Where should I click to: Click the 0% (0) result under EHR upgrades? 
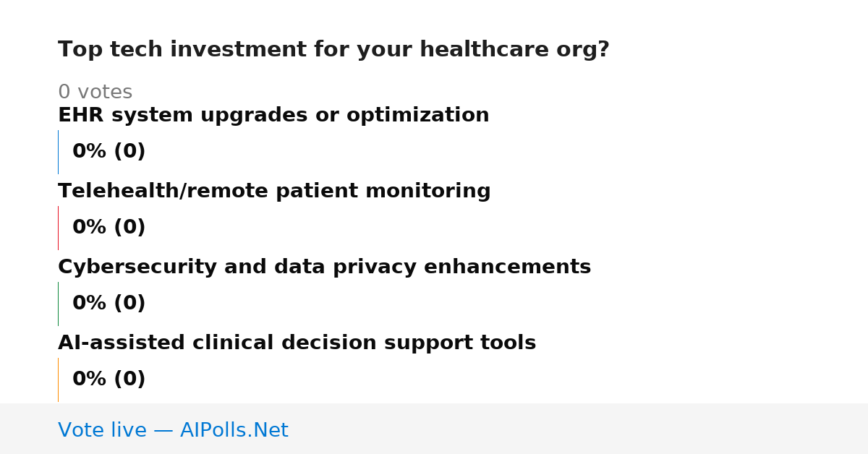109,152
